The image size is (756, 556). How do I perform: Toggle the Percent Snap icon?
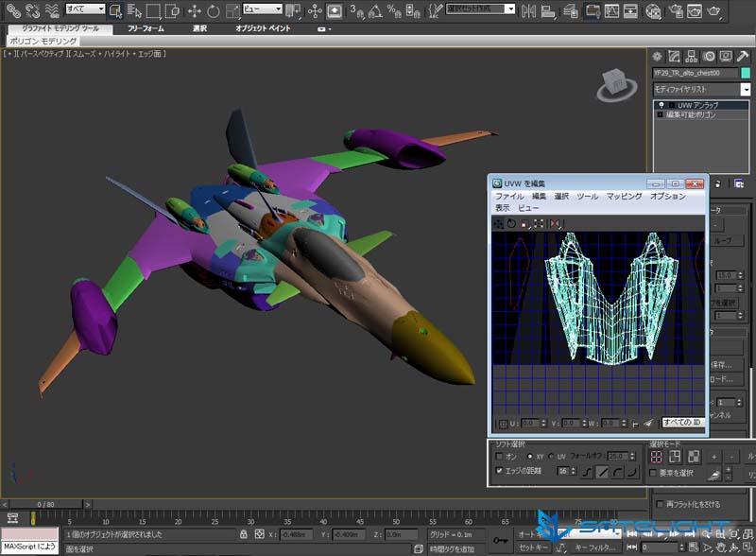pyautogui.click(x=394, y=10)
